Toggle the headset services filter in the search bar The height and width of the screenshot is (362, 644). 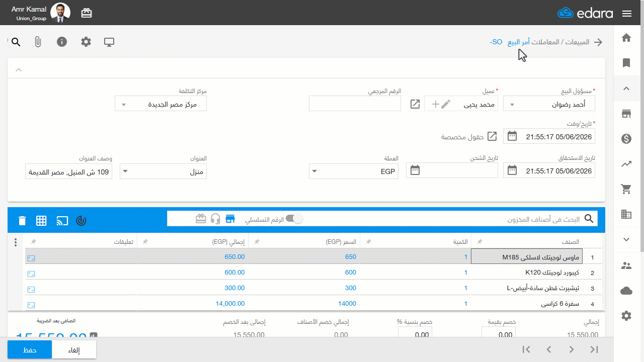216,219
